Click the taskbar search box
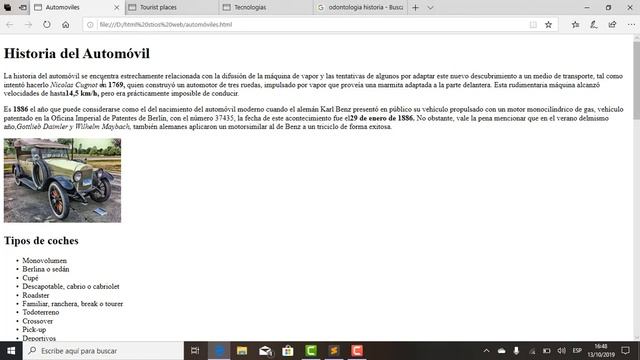The width and height of the screenshot is (640, 360). click(x=103, y=351)
